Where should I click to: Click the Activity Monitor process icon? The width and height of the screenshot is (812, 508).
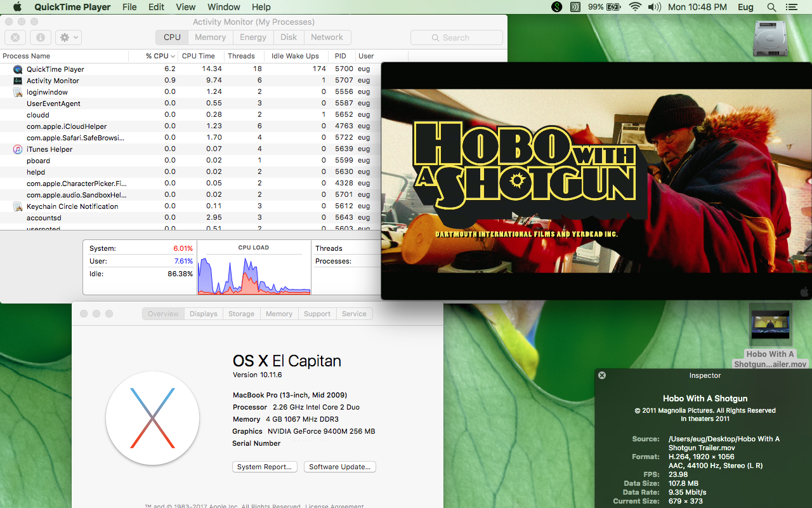18,81
